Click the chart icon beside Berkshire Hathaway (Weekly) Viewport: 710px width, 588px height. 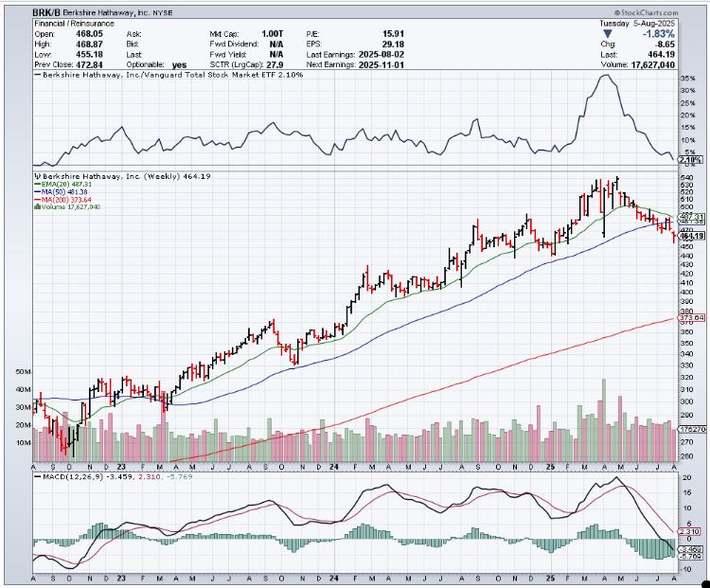[38, 176]
